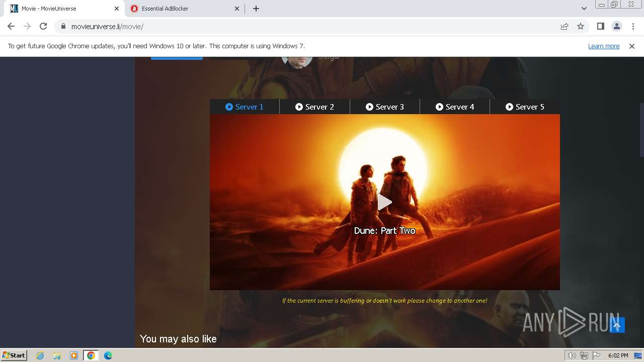Expand the tab search dropdown
Screen dimensions: 644x362
584,9
